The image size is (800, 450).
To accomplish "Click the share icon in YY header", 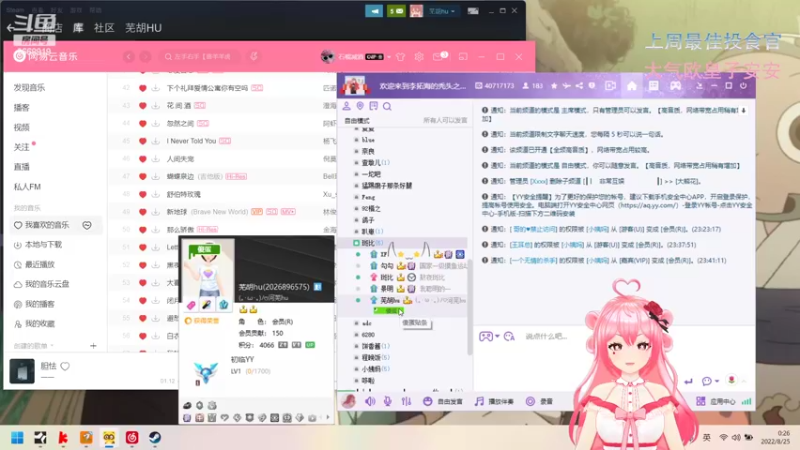I will [579, 86].
